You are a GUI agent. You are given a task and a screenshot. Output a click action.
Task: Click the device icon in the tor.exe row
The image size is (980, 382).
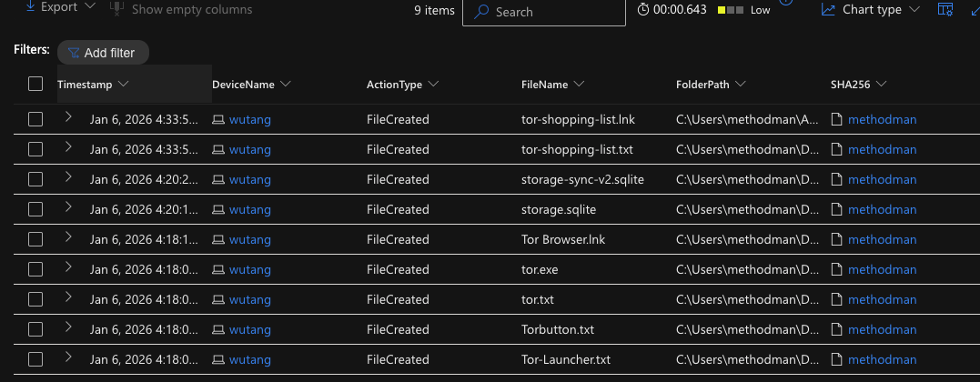[218, 270]
